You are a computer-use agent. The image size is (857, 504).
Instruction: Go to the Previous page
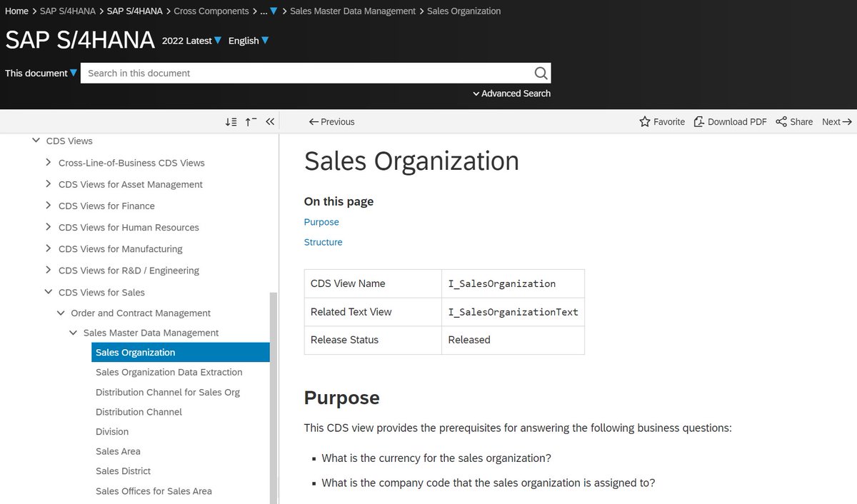tap(331, 122)
